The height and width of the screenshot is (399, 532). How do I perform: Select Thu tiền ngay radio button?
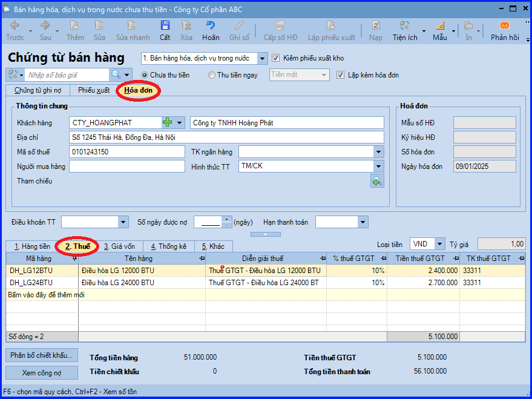[x=212, y=75]
